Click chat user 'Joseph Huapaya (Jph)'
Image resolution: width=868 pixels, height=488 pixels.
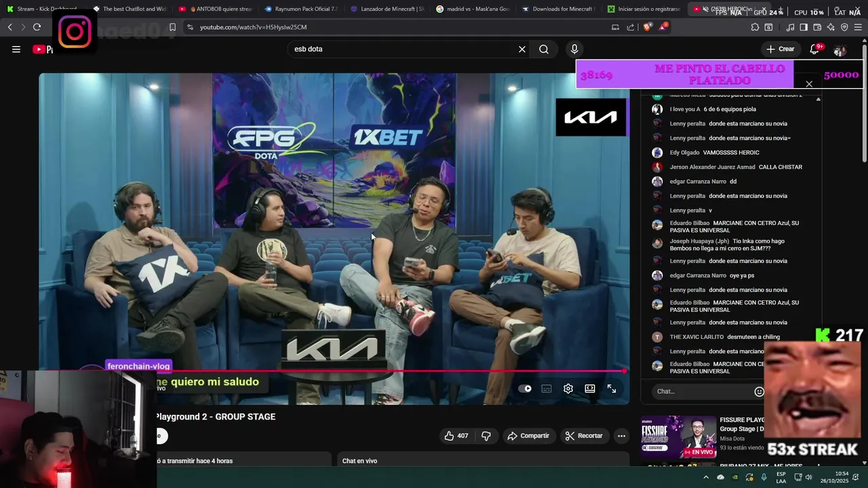click(x=700, y=241)
